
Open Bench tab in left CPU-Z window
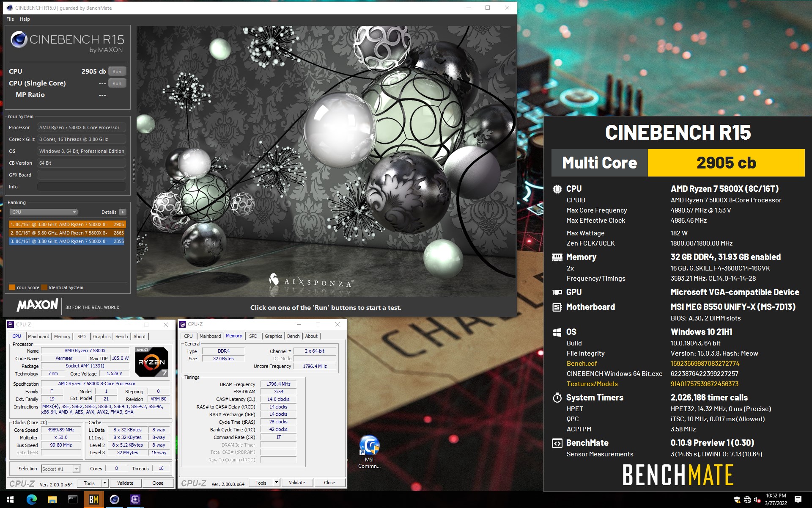point(122,337)
